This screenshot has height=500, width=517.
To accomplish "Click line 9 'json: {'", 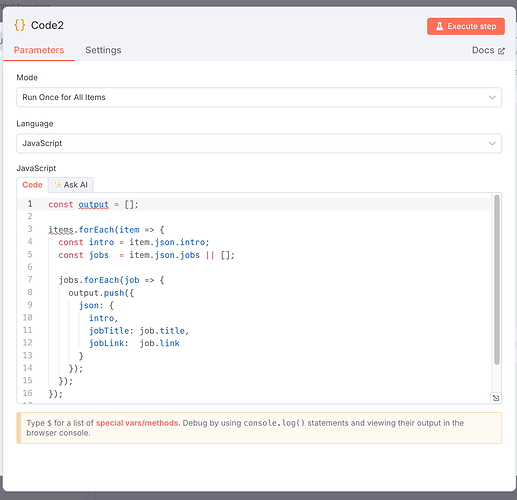I will pos(96,305).
